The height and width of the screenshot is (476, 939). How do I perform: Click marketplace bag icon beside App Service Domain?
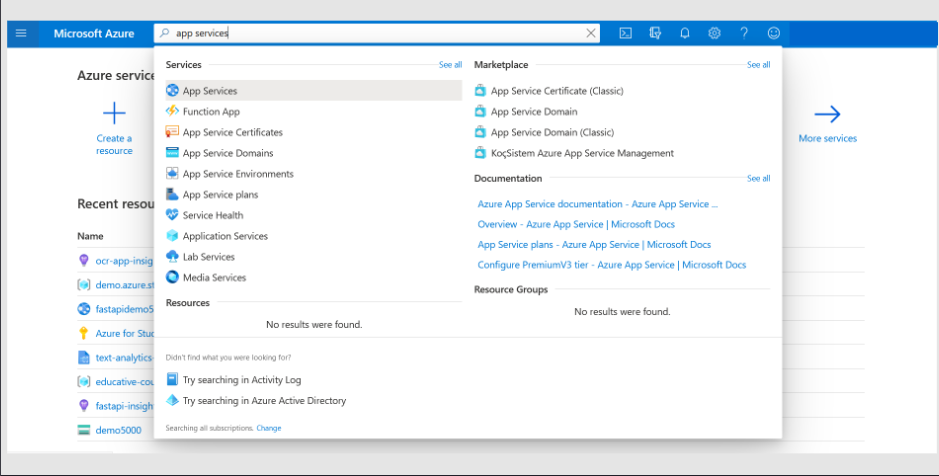point(480,111)
